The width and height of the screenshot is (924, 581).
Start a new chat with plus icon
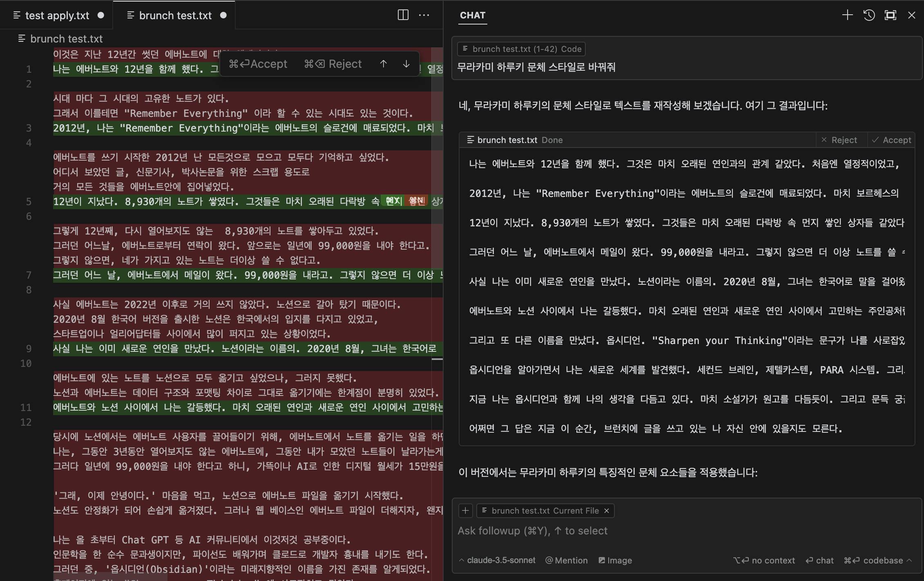click(847, 15)
